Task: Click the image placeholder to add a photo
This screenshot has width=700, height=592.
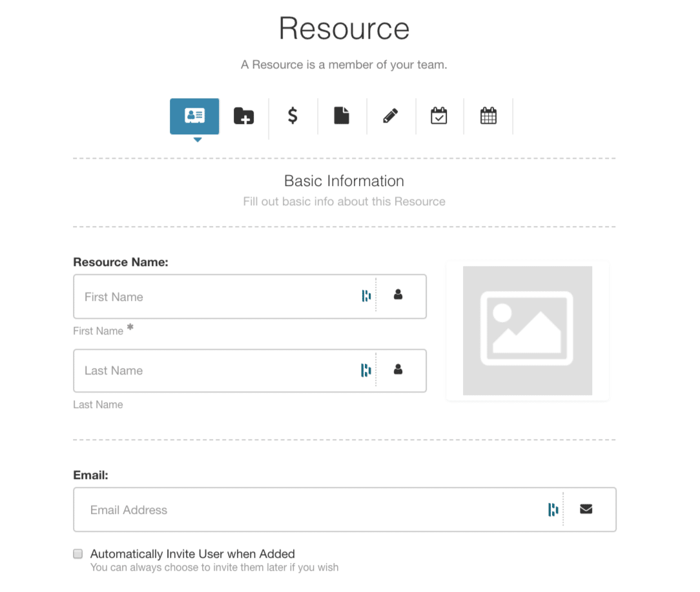Action: [527, 330]
